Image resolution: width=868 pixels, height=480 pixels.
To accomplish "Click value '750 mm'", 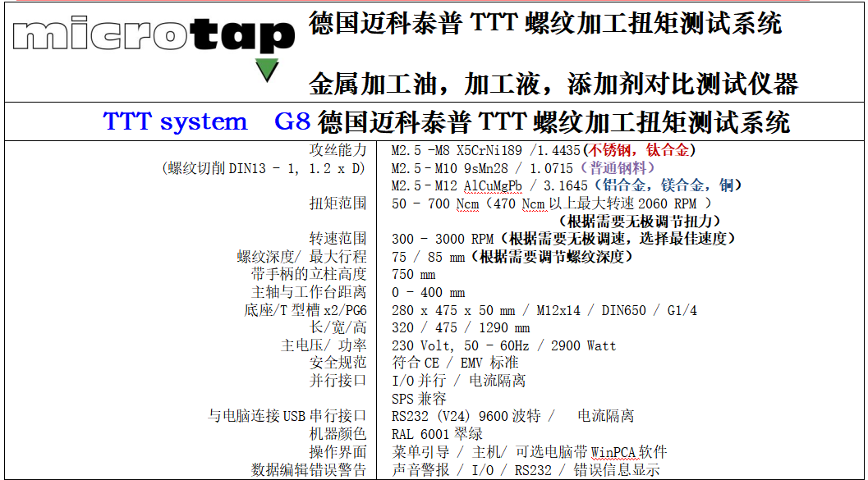I will (x=413, y=275).
